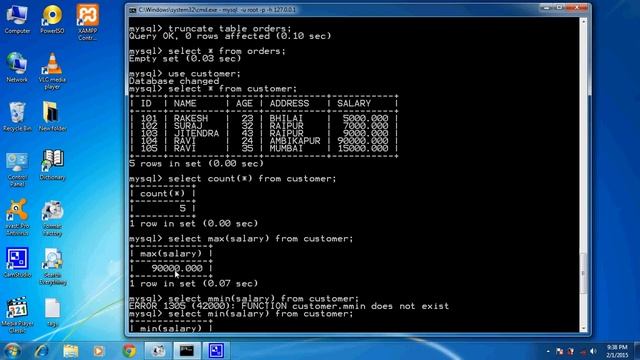Screen dimensions: 640x360
Task: Open the network tray icon
Action: tap(582, 351)
